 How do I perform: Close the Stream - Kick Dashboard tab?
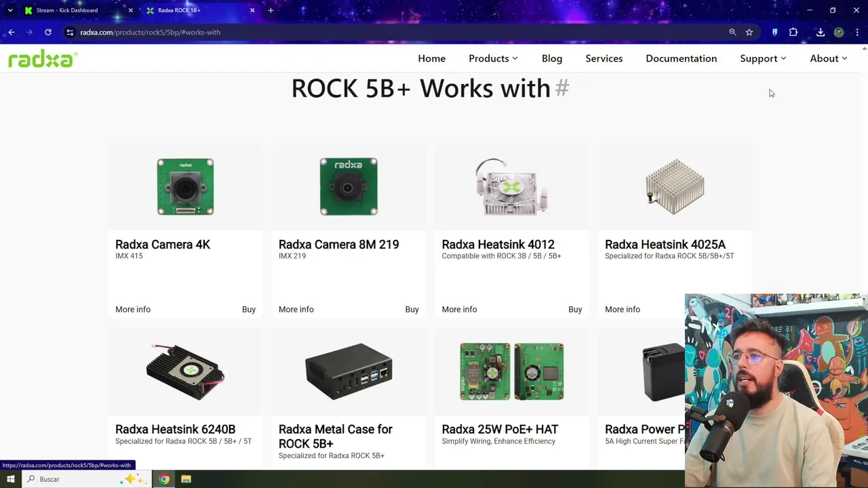point(131,10)
